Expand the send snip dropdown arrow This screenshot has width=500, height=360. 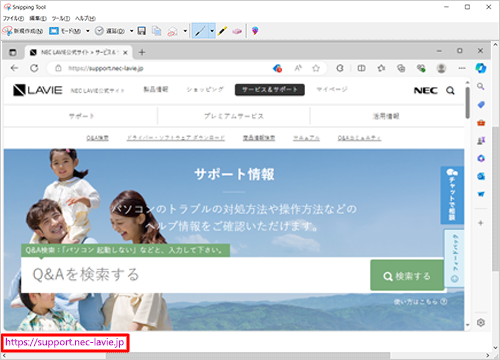(185, 31)
